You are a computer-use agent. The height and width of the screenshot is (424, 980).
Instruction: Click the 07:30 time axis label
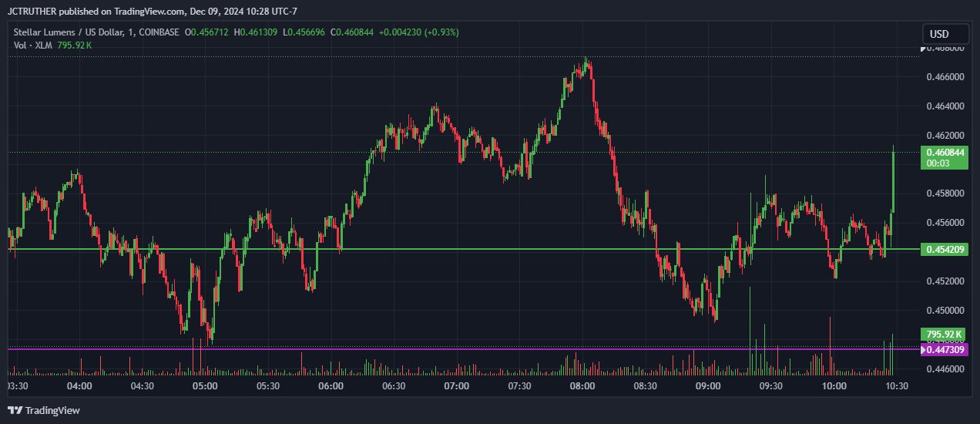tap(519, 385)
